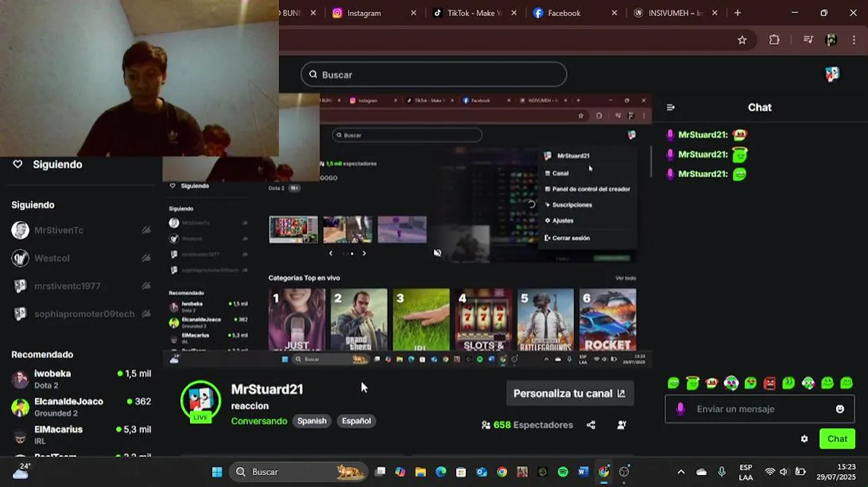Click the Español tag

356,421
